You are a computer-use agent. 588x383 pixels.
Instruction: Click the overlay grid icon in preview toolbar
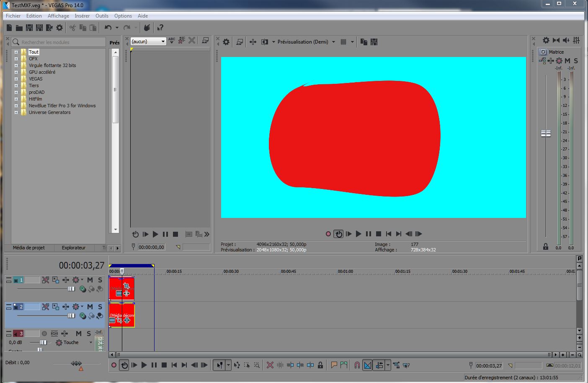pyautogui.click(x=343, y=42)
